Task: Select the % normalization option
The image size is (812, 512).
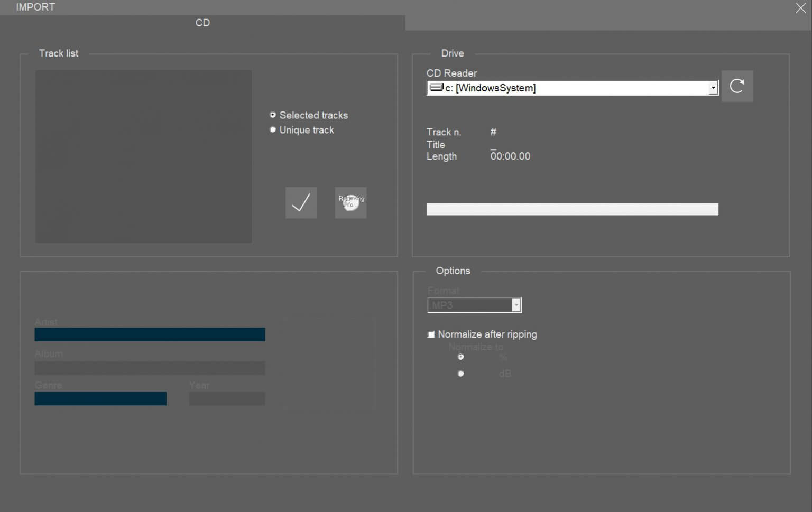Action: [x=460, y=357]
